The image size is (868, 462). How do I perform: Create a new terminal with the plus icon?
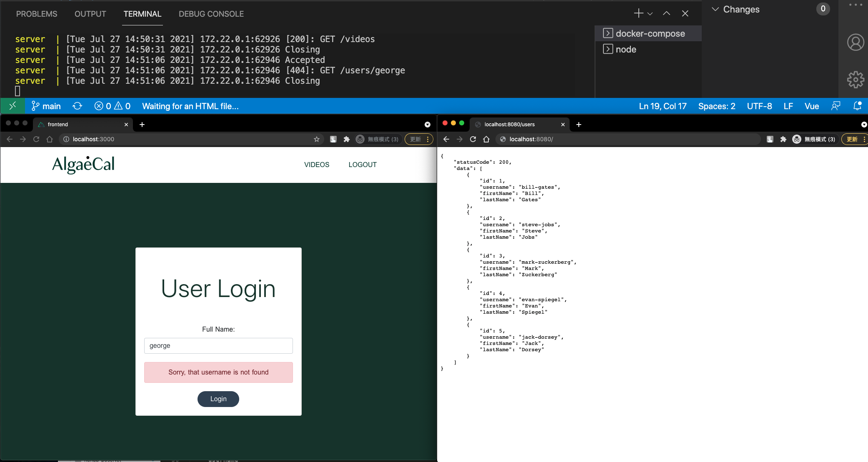(x=638, y=13)
